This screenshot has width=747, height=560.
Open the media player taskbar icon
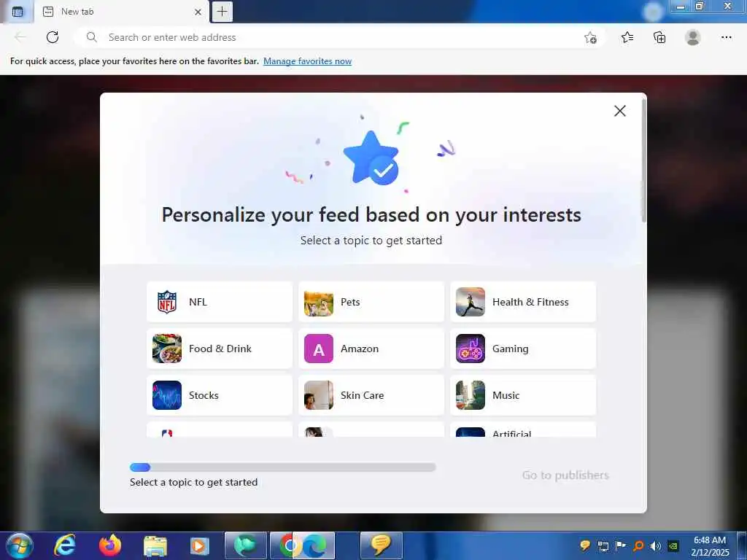pos(200,545)
